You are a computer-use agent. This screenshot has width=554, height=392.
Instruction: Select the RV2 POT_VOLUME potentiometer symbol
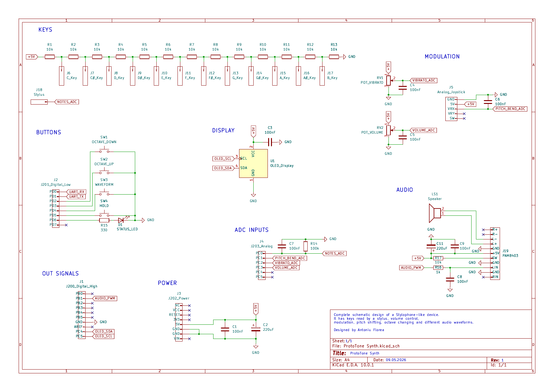(388, 130)
